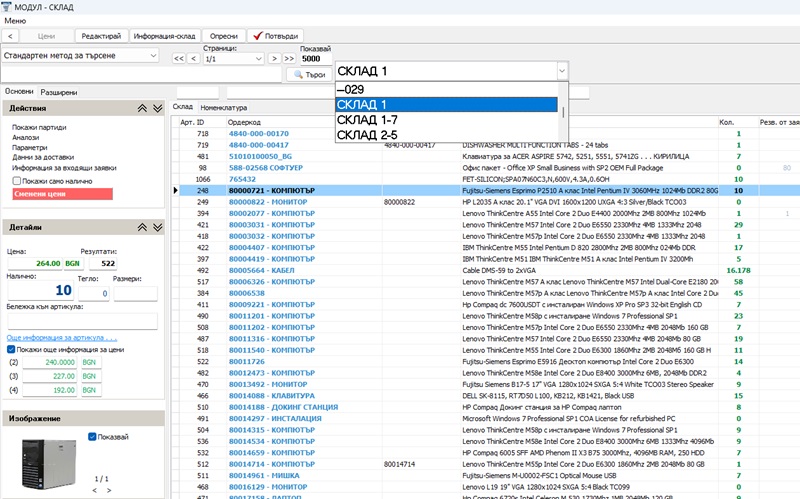Click the dropdown list scrollbar thumb
Viewport: 800px width, 499px height.
pyautogui.click(x=563, y=112)
